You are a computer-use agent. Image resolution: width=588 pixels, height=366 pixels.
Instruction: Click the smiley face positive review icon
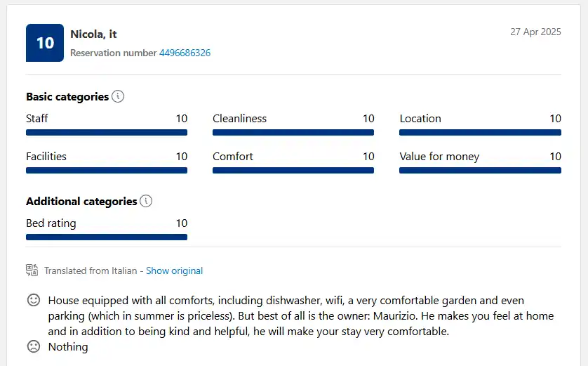coord(34,300)
